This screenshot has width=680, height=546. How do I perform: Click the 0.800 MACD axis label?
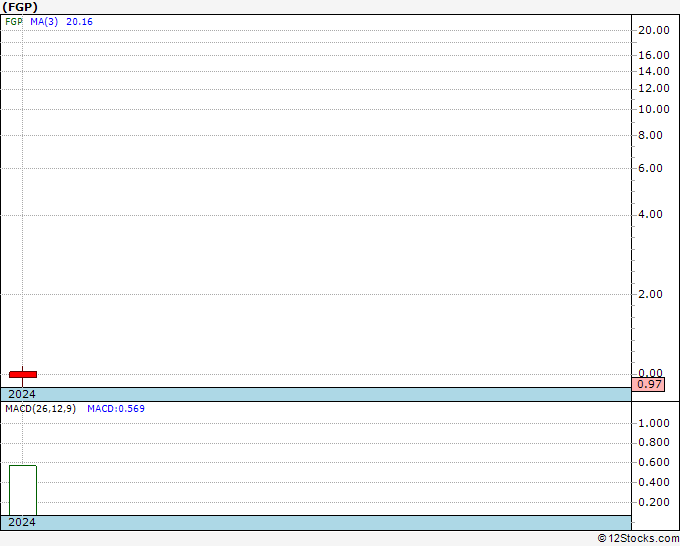654,443
